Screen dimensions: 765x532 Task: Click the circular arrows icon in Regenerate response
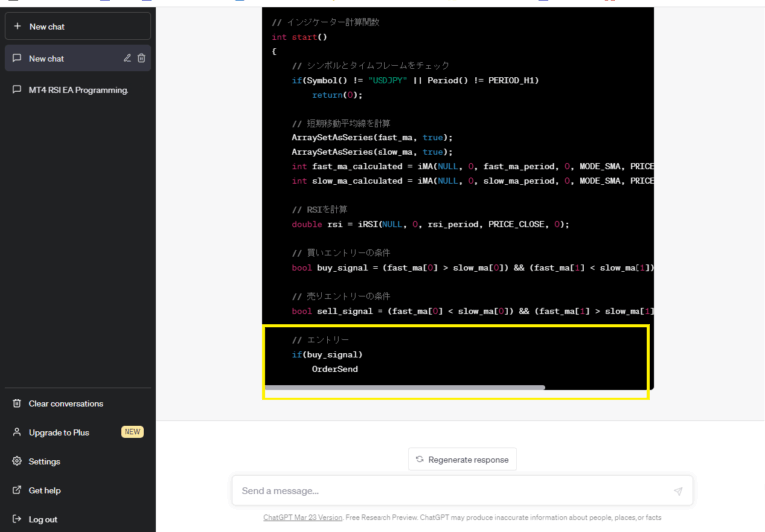(420, 459)
